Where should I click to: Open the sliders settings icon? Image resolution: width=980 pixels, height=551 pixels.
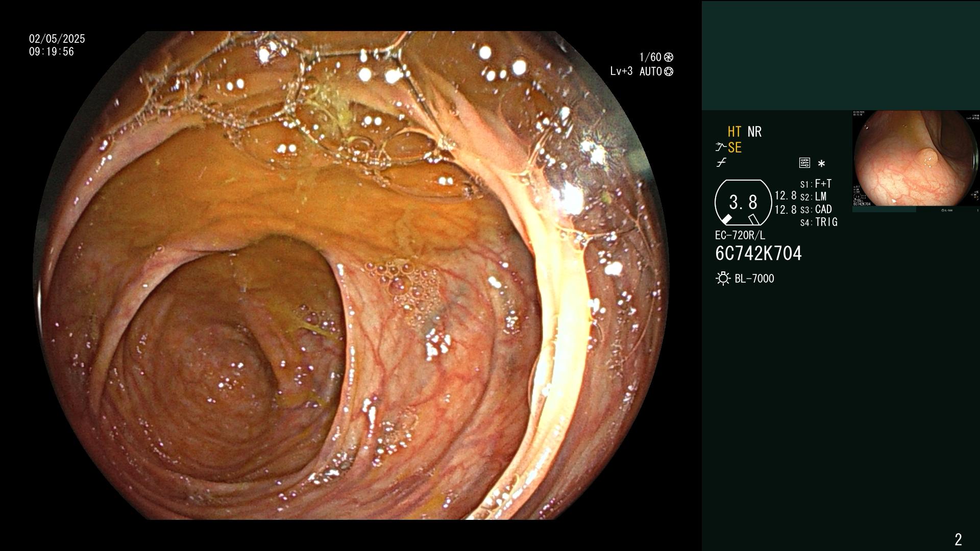[804, 163]
